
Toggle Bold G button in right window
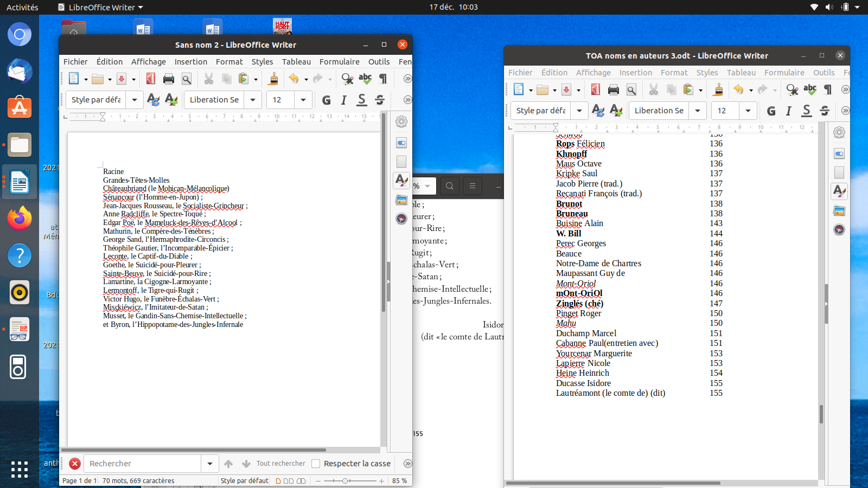(771, 111)
